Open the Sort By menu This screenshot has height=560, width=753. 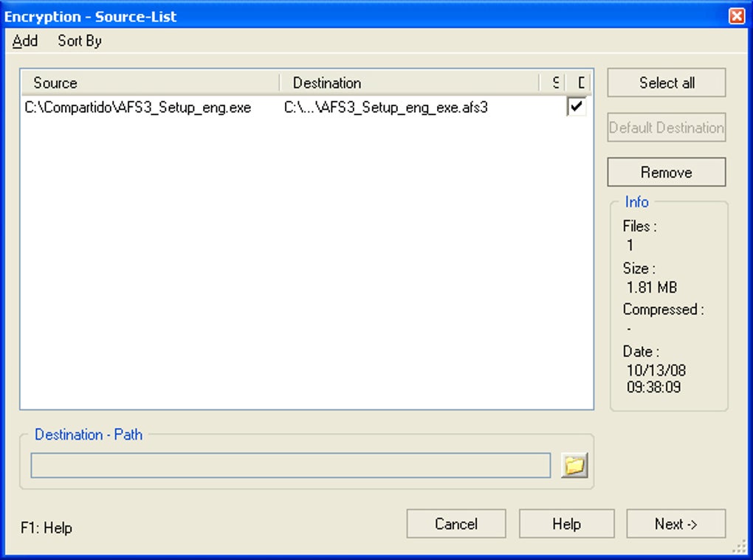click(x=78, y=41)
